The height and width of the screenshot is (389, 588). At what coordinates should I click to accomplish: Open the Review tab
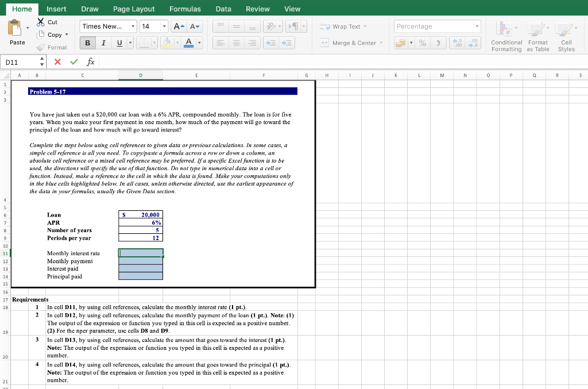click(x=257, y=9)
